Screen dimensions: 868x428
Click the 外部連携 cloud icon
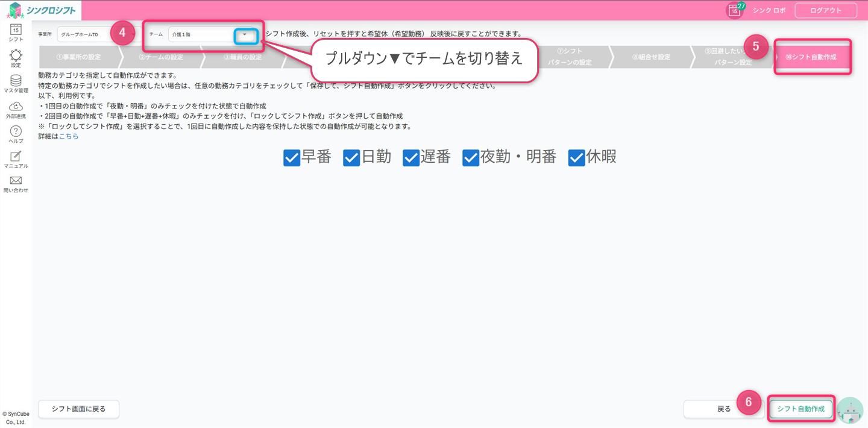[x=16, y=107]
